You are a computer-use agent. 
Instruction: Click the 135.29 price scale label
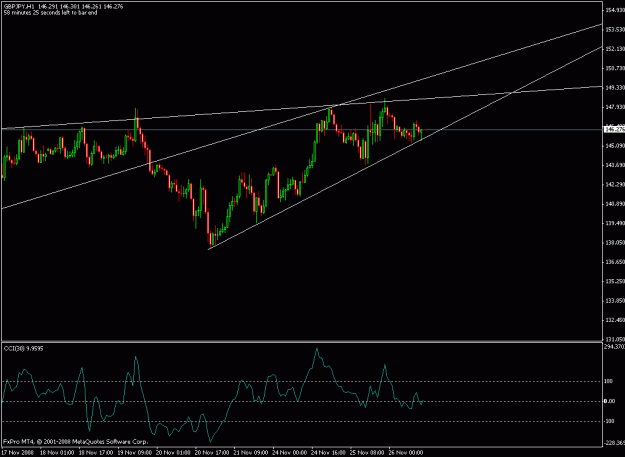(615, 281)
